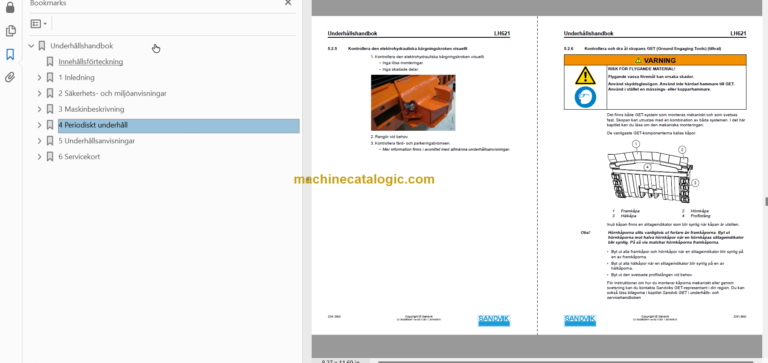Image resolution: width=768 pixels, height=363 pixels.
Task: Close the Bookmarks panel
Action: coord(288,3)
